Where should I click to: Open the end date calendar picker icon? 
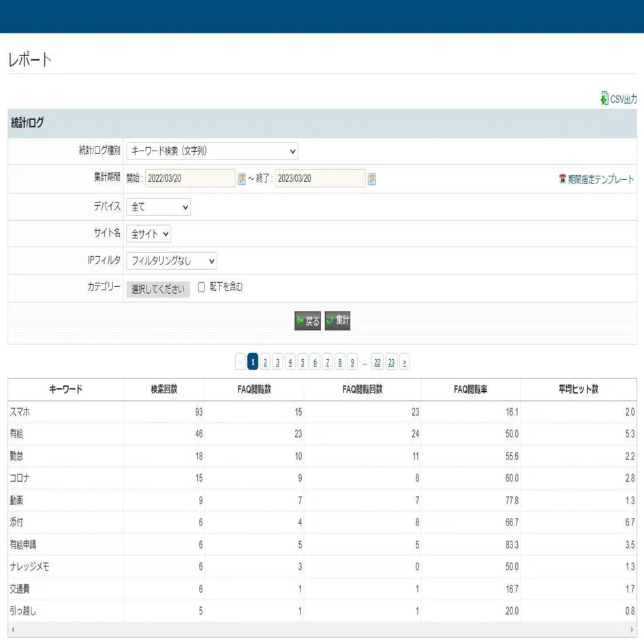click(371, 179)
